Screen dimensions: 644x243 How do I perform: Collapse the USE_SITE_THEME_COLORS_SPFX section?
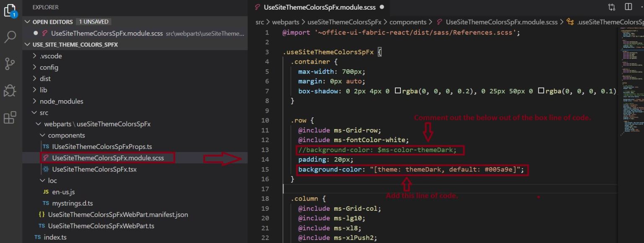(x=28, y=44)
